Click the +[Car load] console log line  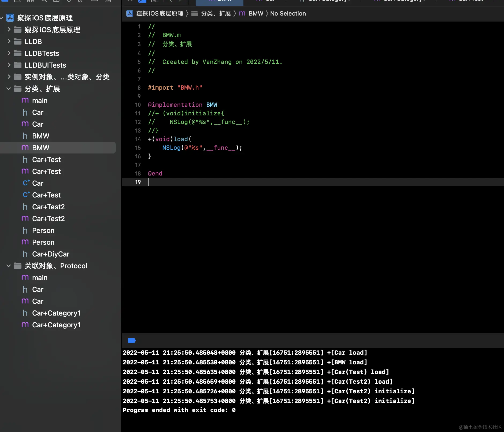point(245,353)
